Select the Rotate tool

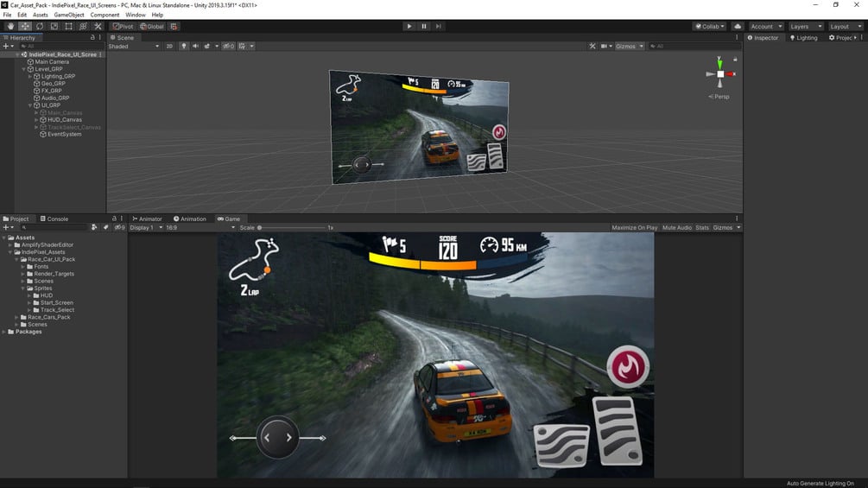40,26
